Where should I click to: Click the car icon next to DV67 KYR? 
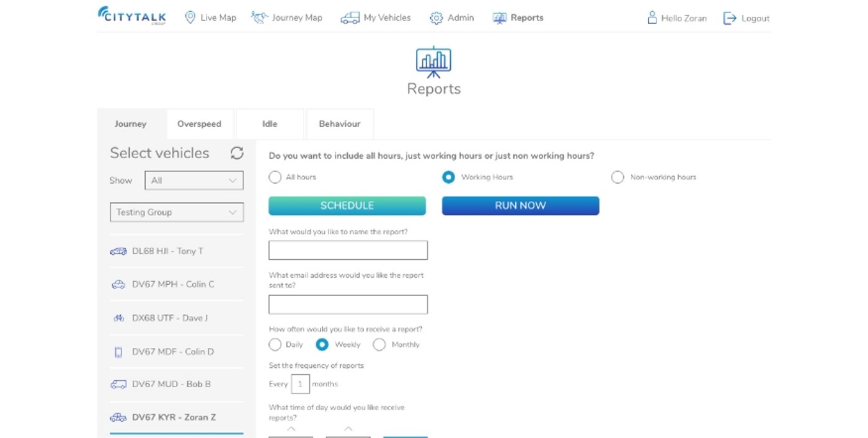[x=118, y=418]
